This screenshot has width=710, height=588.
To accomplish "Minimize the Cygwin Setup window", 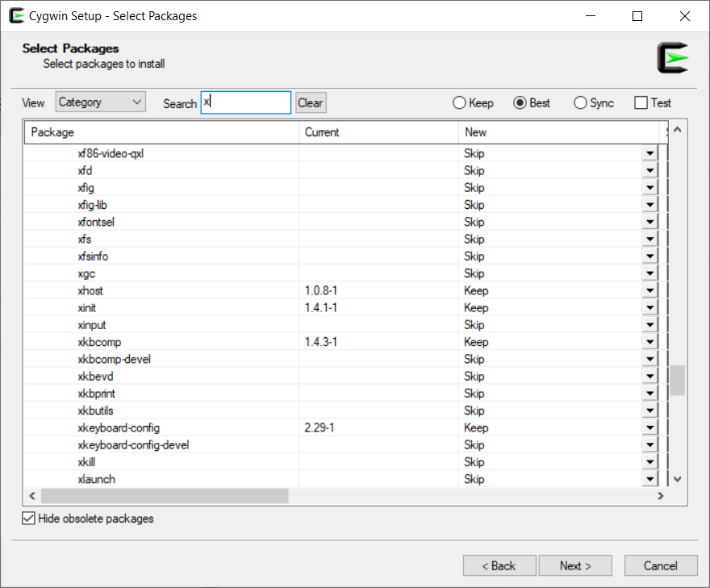I will (591, 16).
